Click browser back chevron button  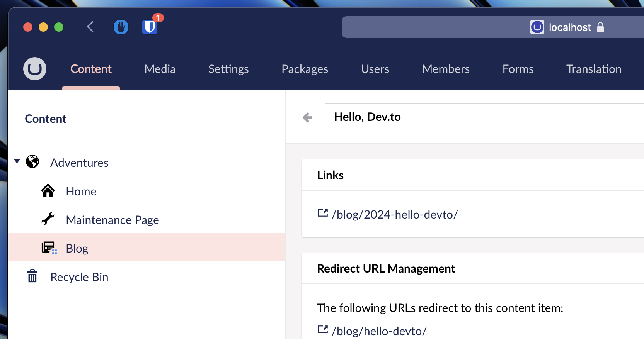(90, 27)
